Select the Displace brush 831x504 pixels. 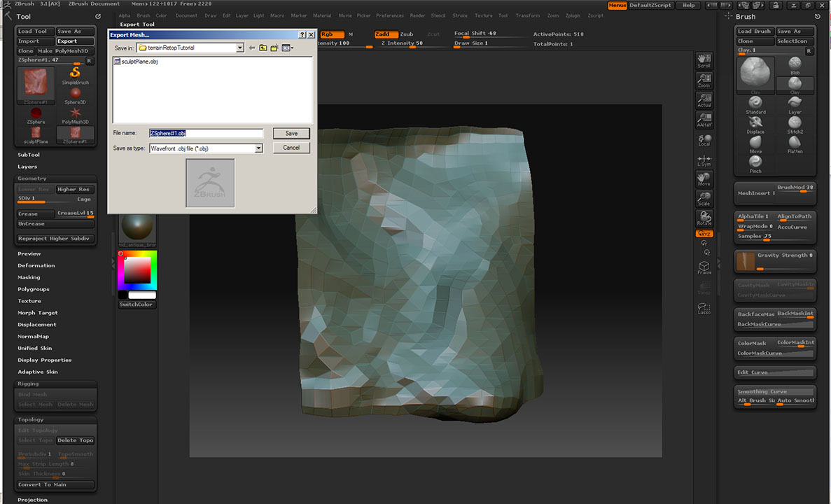click(x=755, y=123)
